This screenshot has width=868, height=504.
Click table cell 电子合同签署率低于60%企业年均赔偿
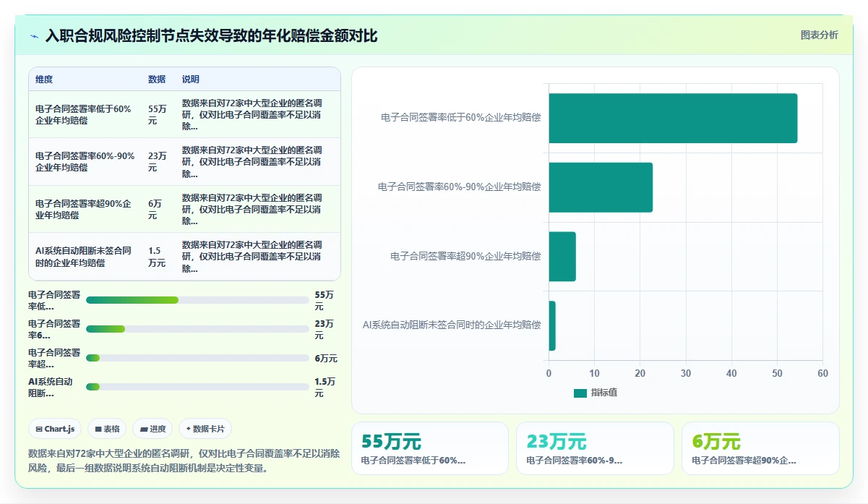(x=84, y=115)
